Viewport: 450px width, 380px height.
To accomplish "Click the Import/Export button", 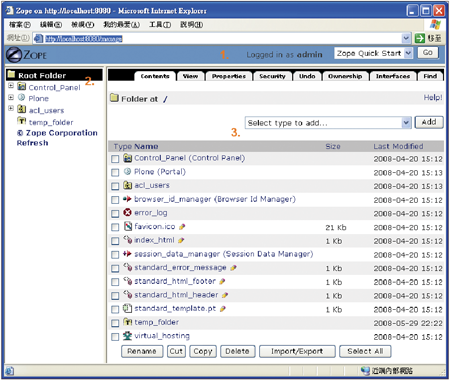I will point(297,351).
